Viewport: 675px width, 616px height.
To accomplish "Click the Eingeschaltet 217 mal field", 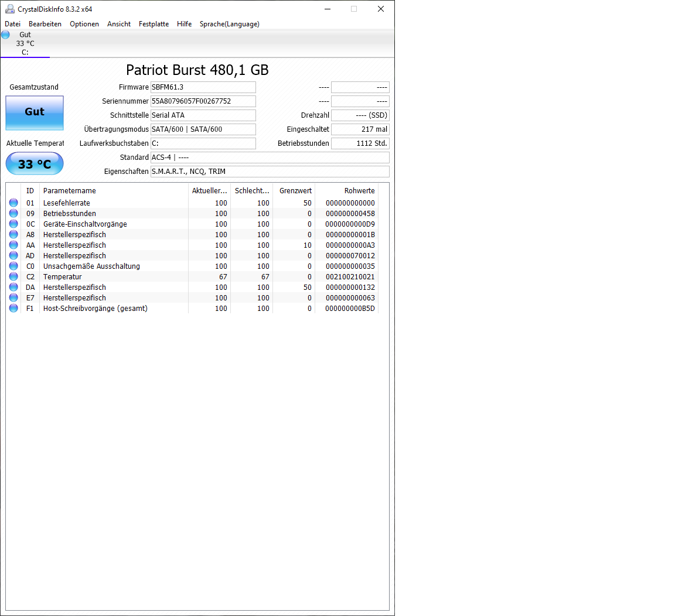I will click(x=360, y=129).
